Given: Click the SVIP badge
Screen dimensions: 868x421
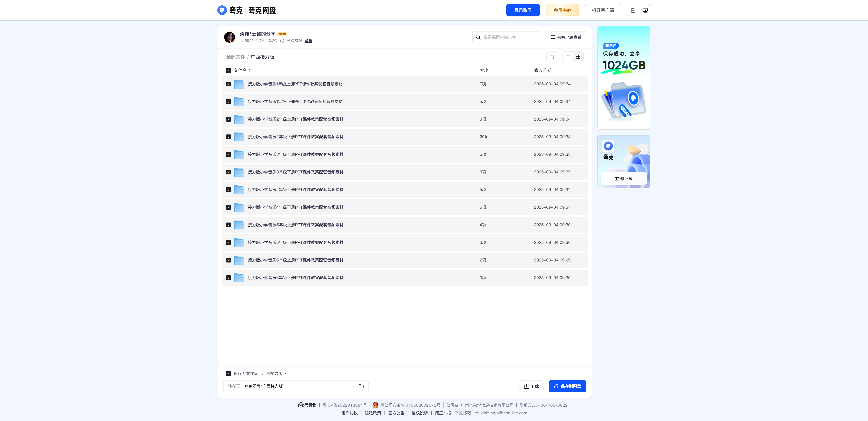Looking at the screenshot, I should point(282,34).
